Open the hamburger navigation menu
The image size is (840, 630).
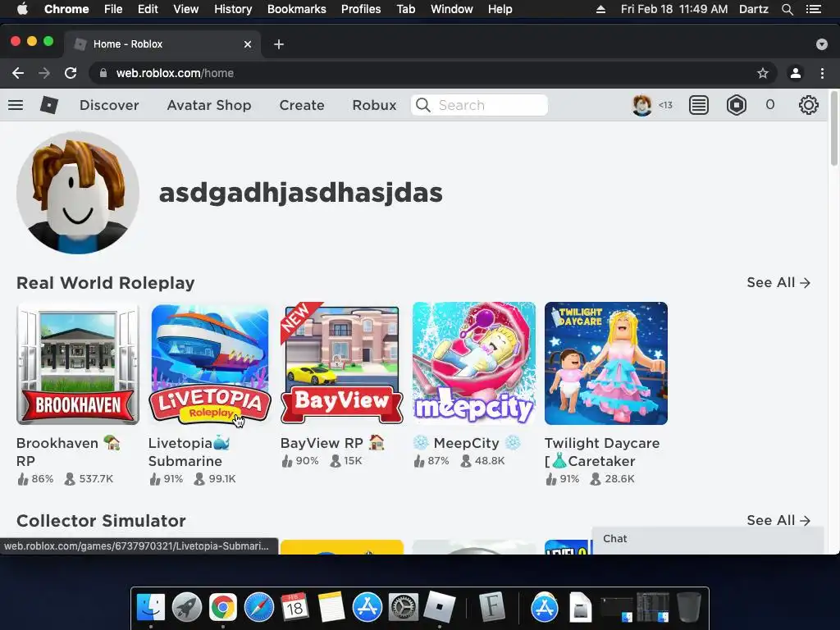click(x=16, y=105)
